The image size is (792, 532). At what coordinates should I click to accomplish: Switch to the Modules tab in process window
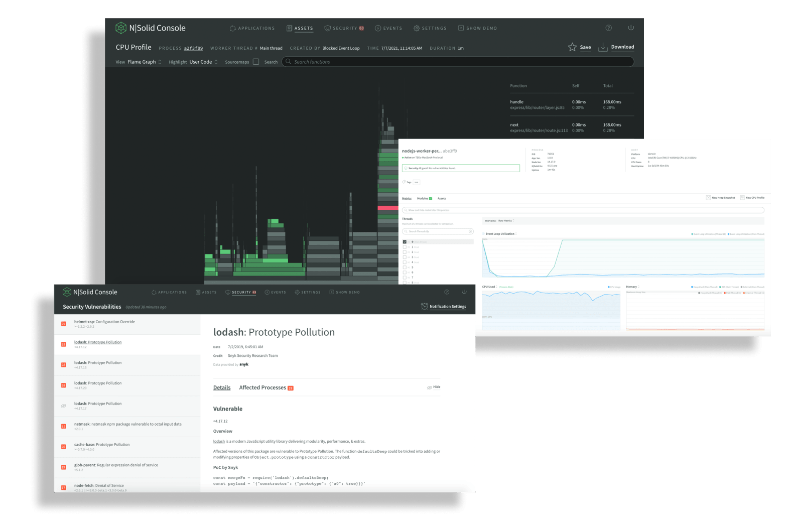424,198
